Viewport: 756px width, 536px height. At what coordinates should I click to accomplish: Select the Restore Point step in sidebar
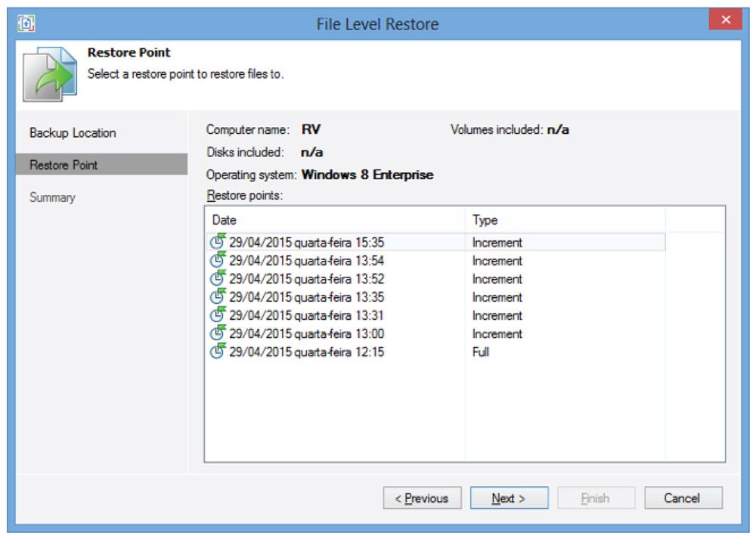64,165
